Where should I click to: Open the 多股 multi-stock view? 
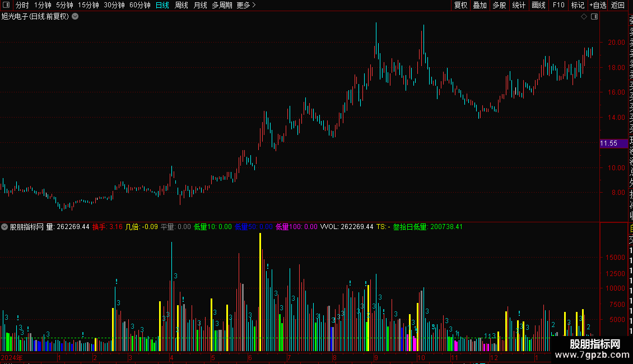[x=499, y=5]
